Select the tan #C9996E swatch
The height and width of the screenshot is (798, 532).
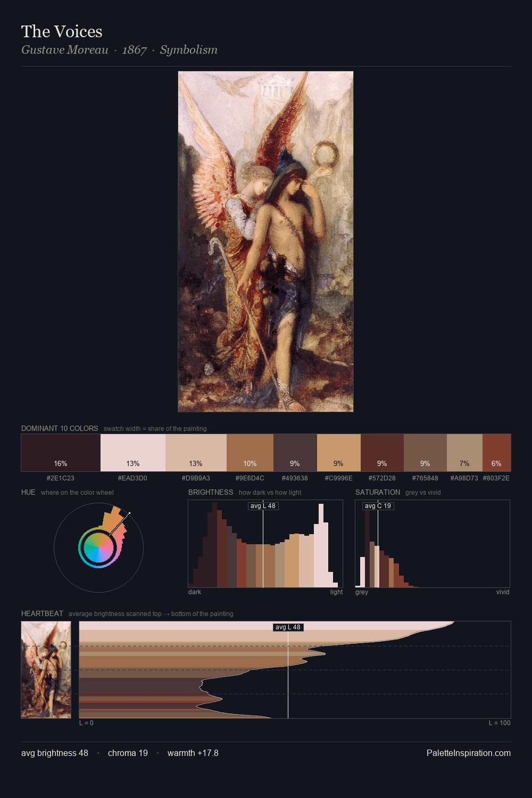pos(339,453)
